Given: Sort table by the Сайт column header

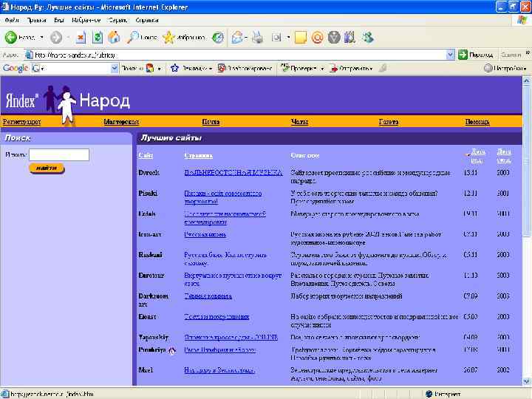Looking at the screenshot, I should pos(146,155).
